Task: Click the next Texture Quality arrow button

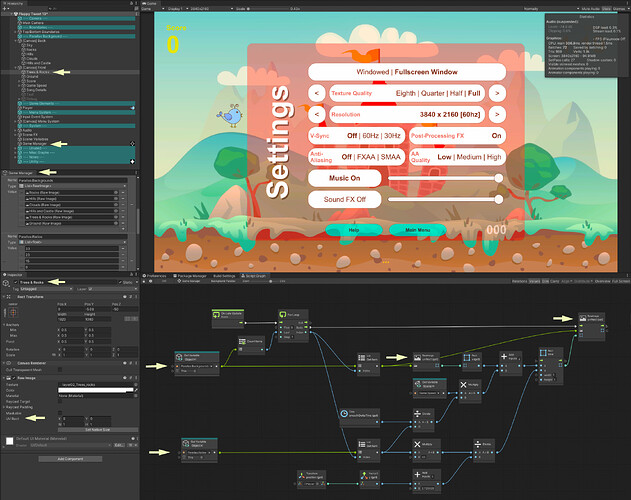Action: click(497, 93)
